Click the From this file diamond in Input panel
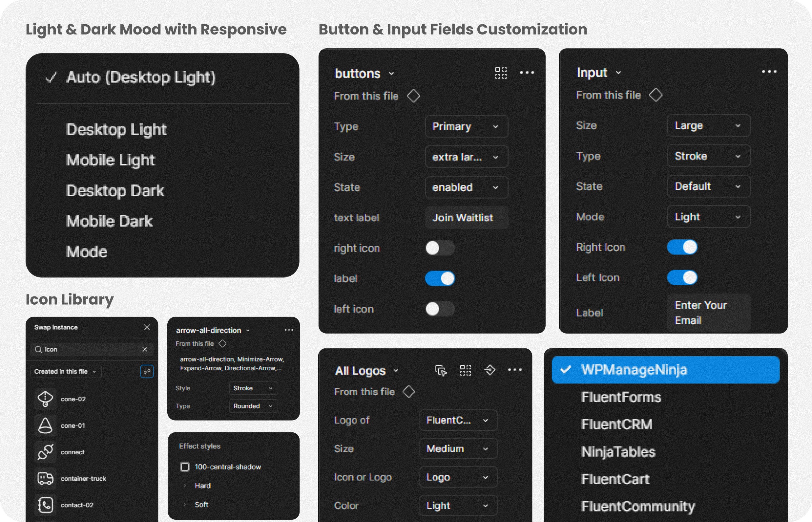 [x=656, y=95]
